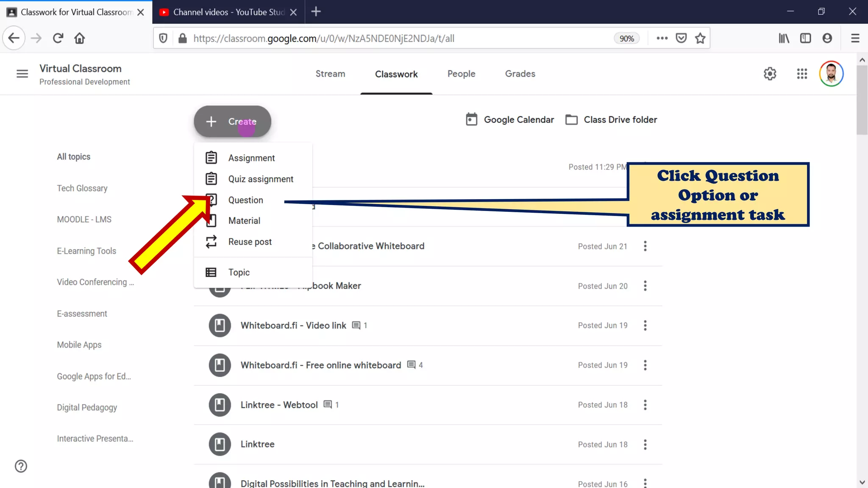Bookmark this page with star icon
The width and height of the screenshot is (868, 488).
tap(700, 38)
